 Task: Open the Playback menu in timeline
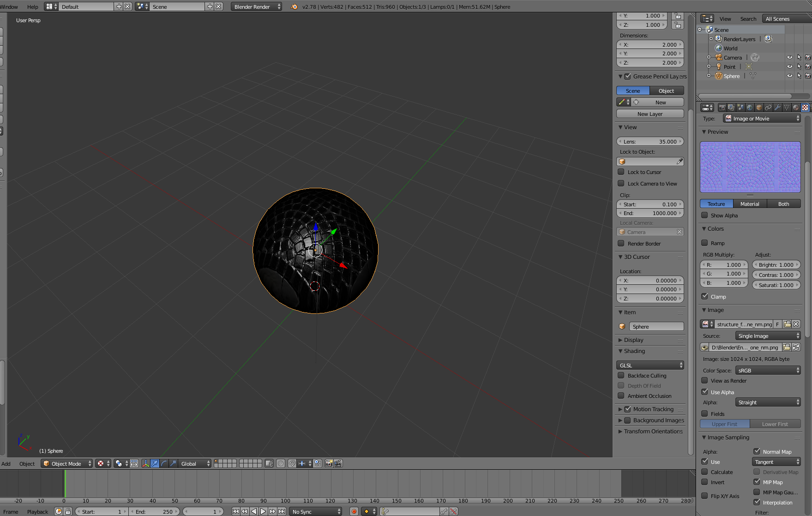[37, 511]
